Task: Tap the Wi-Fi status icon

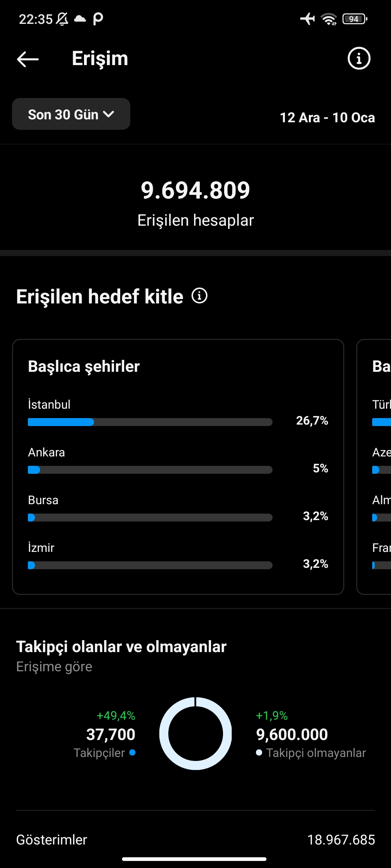Action: point(329,19)
